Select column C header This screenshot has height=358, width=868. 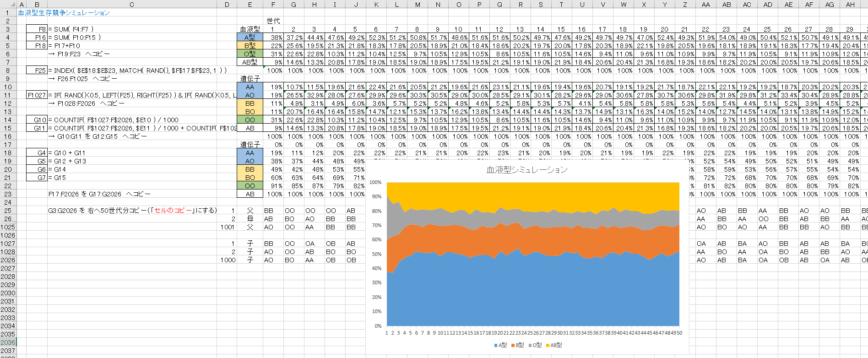pyautogui.click(x=132, y=5)
